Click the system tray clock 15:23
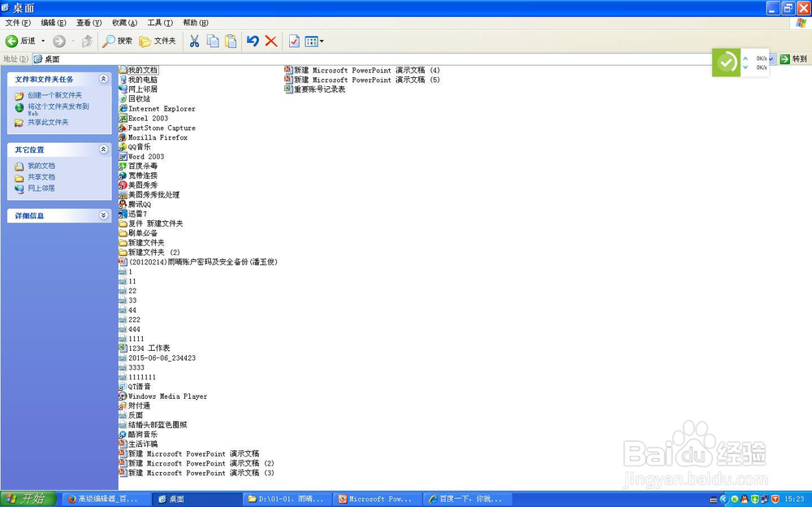 pos(794,499)
